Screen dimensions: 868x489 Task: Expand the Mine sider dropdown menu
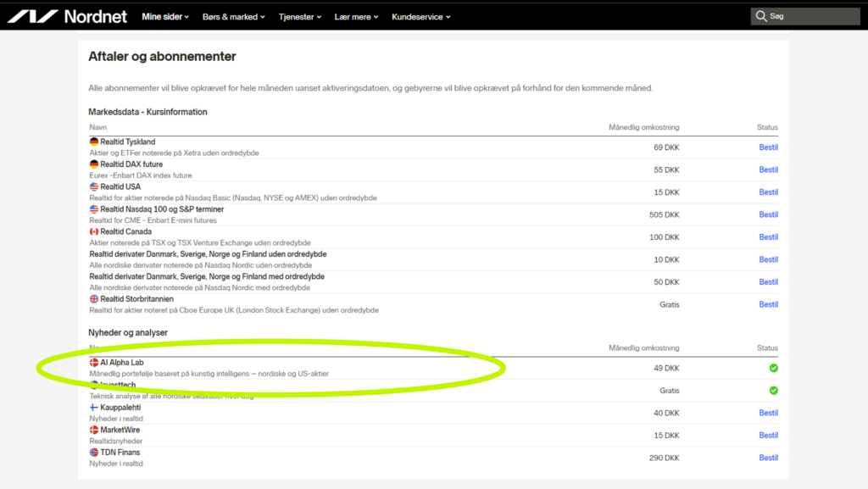tap(165, 17)
